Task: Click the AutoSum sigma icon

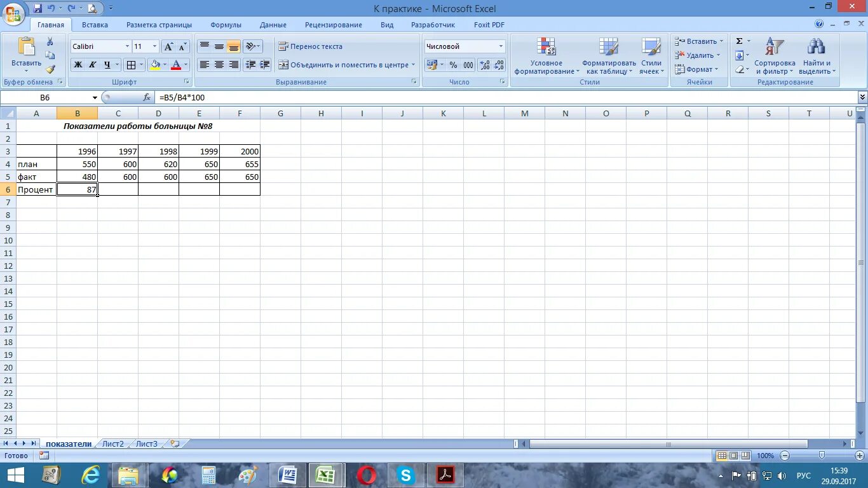Action: tap(739, 41)
